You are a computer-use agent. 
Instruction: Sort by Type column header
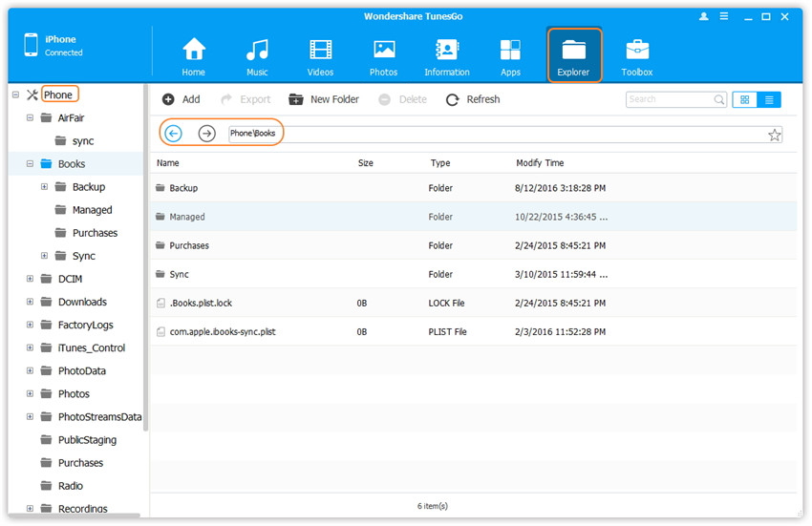(x=440, y=163)
